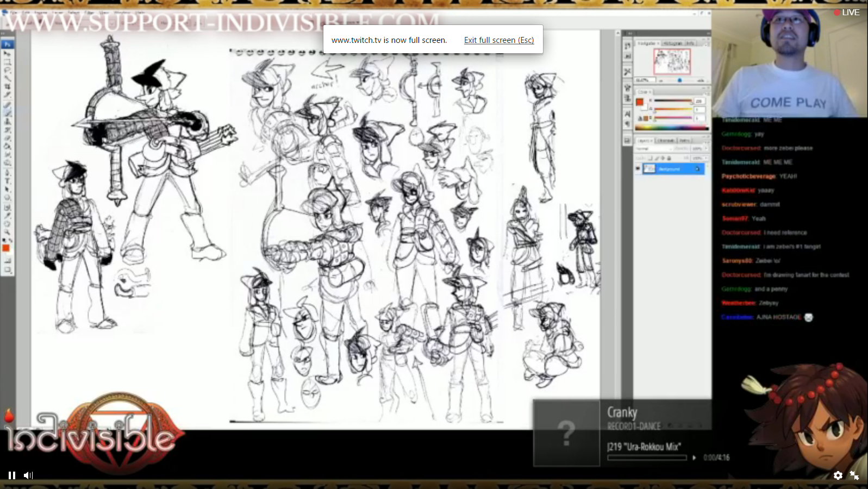The width and height of the screenshot is (868, 489).
Task: Open the Window menu
Action: [122, 12]
